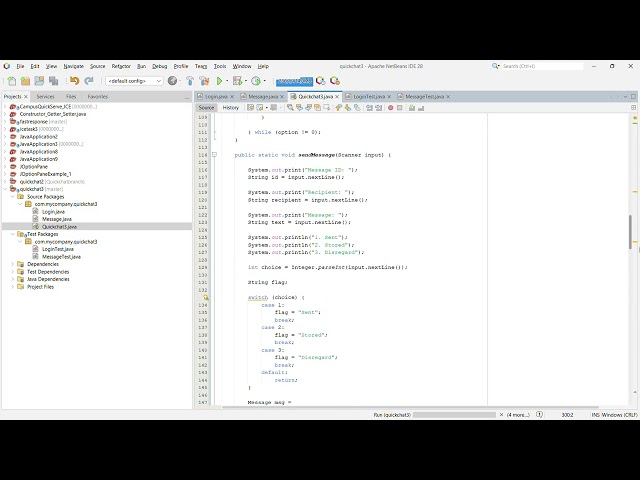Click the Stop Macro Recording square icon

[400, 107]
